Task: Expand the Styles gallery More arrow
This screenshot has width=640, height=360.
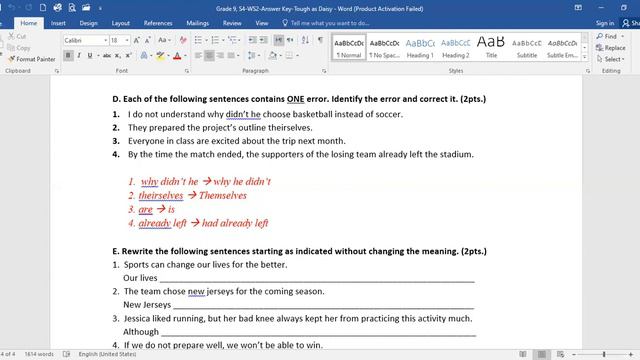Action: (585, 57)
